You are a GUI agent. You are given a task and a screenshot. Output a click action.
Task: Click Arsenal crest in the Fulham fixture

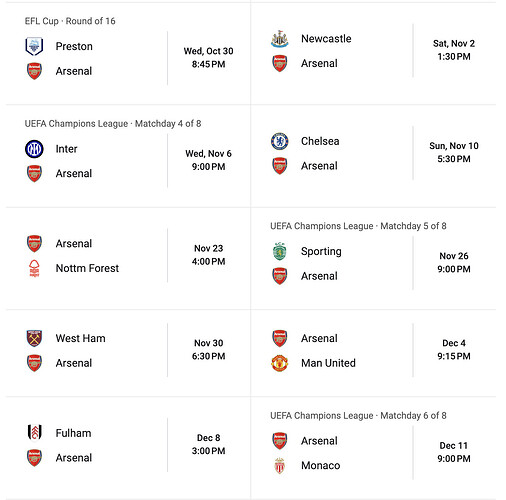[x=34, y=458]
